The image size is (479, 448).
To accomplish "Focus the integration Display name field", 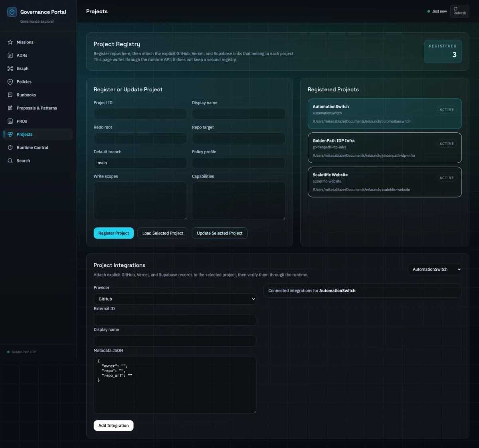I will 175,341.
